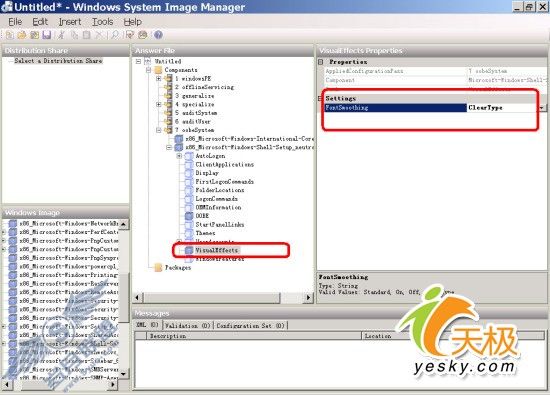Click the Copy toolbar icon
Screen dimensions: 550x395
click(74, 35)
